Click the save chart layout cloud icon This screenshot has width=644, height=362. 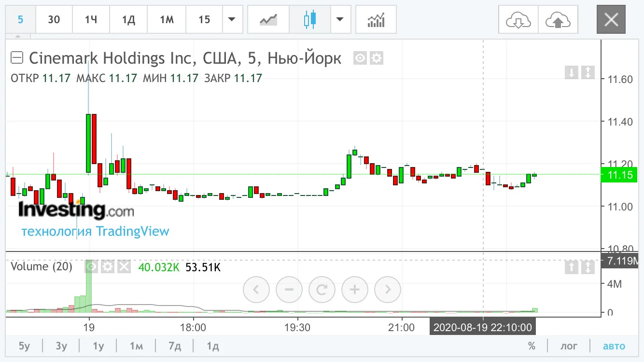click(558, 20)
